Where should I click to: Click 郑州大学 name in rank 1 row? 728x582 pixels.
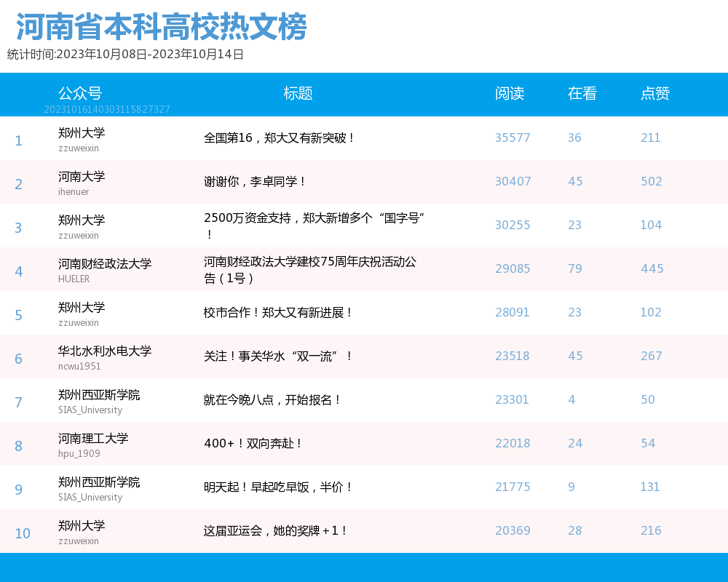point(82,132)
